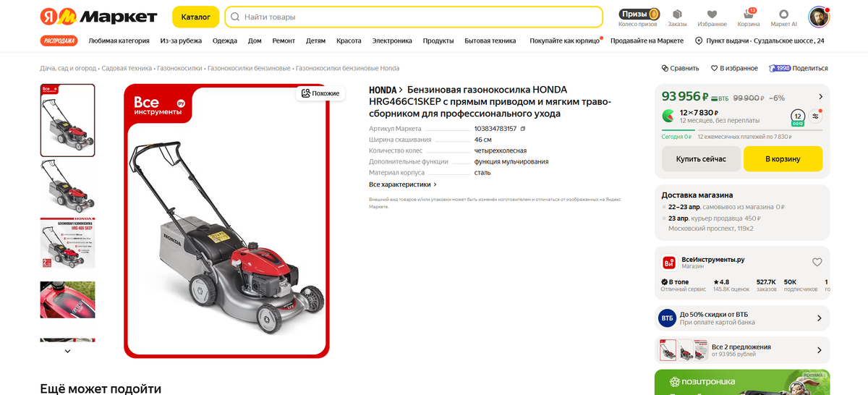Open the Электроника category menu item
Screen dimensions: 868x395
click(x=392, y=41)
